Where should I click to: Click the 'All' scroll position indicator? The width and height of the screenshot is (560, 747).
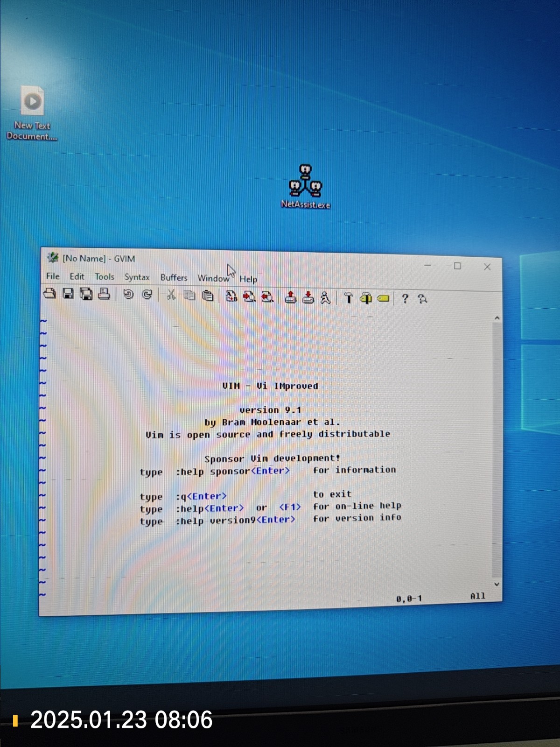coord(477,596)
